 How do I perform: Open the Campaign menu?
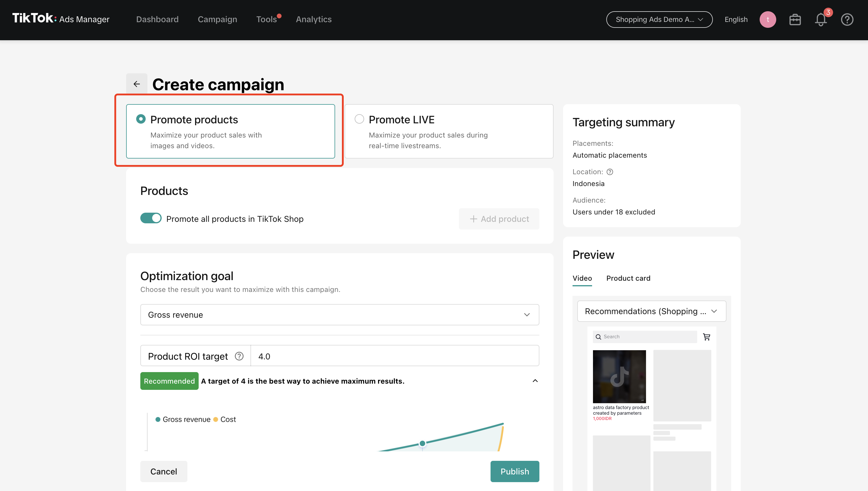(x=217, y=19)
